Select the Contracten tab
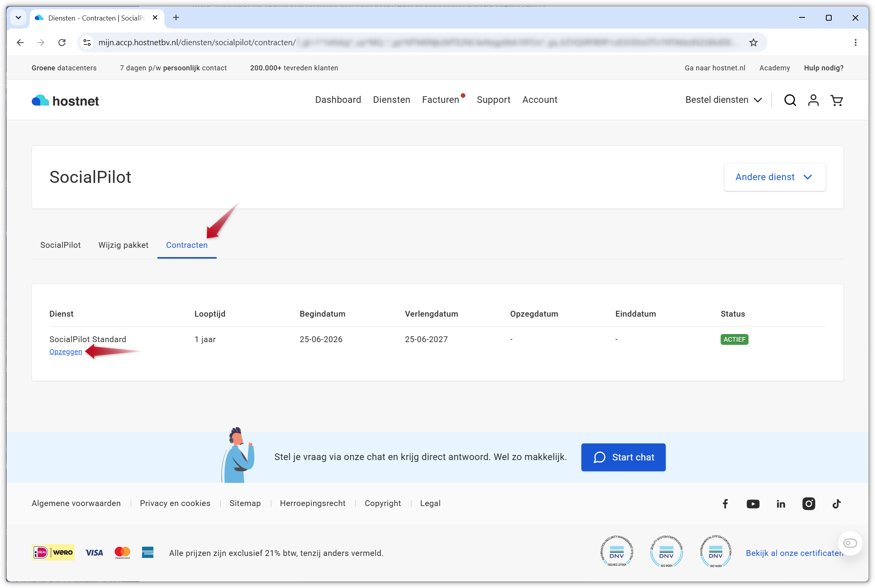 coord(187,245)
